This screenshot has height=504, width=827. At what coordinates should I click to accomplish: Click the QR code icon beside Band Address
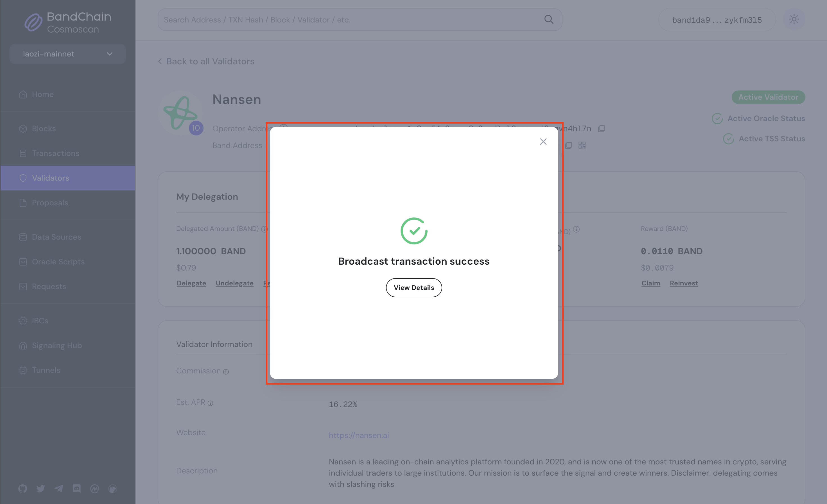pos(582,145)
